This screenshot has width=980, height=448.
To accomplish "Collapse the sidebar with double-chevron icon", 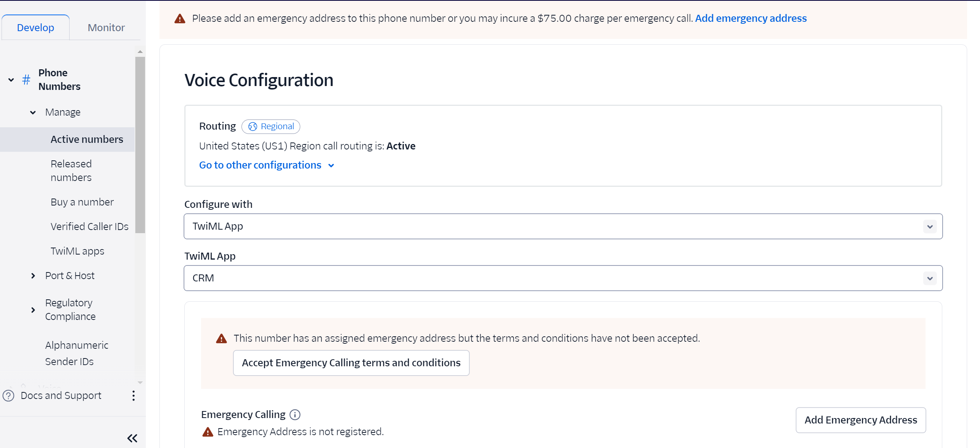I will click(x=132, y=438).
